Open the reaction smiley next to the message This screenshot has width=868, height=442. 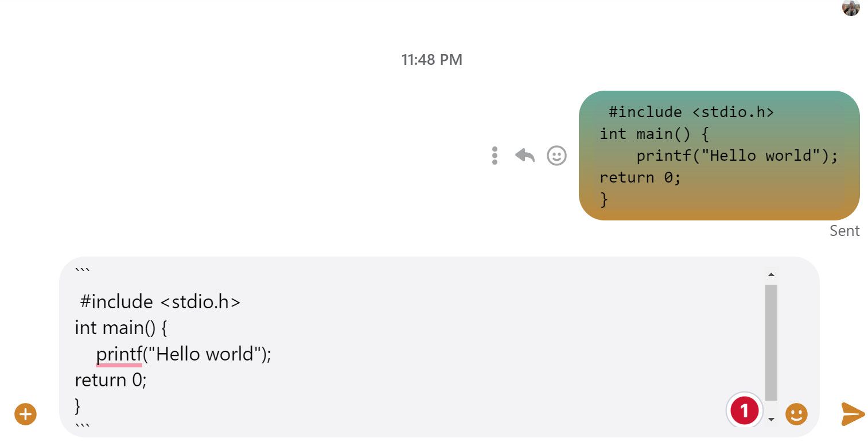(x=556, y=156)
